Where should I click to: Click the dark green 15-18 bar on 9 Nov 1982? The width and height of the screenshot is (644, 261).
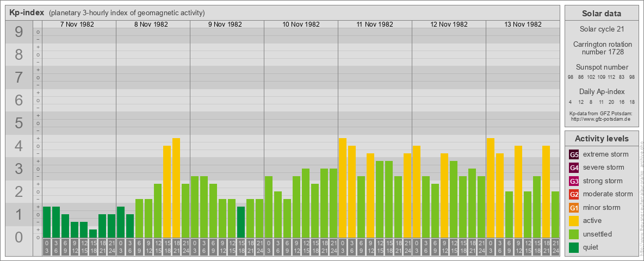241,222
